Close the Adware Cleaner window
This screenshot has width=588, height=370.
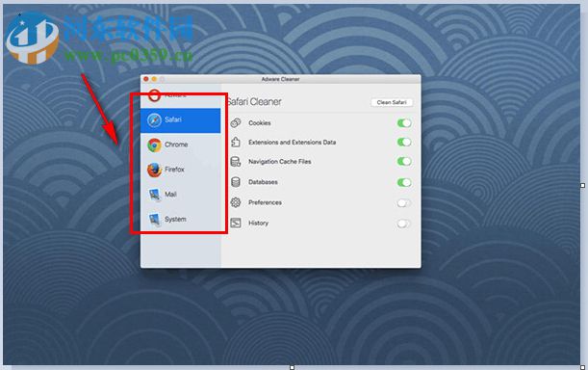tap(146, 79)
